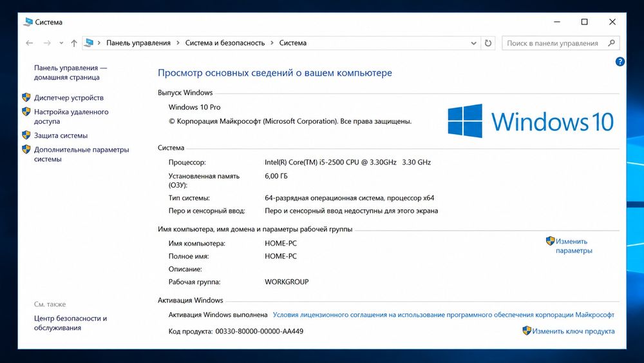This screenshot has width=644, height=363.
Task: Open the address bar history dropdown
Action: click(x=473, y=43)
